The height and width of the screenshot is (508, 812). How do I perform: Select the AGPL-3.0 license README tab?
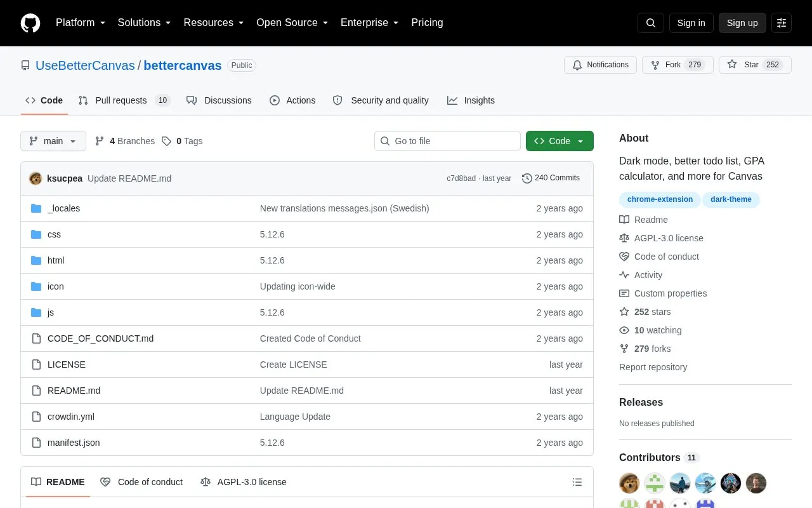click(244, 482)
